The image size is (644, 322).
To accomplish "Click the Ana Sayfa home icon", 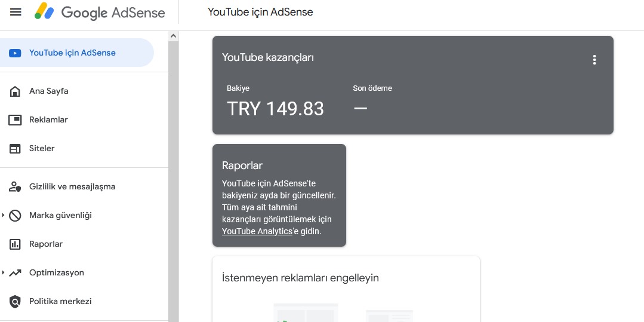I will (15, 91).
